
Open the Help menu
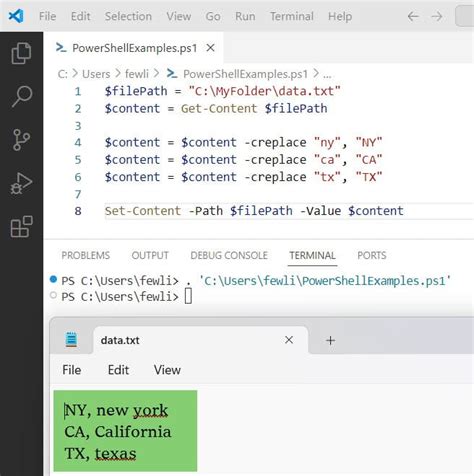340,16
